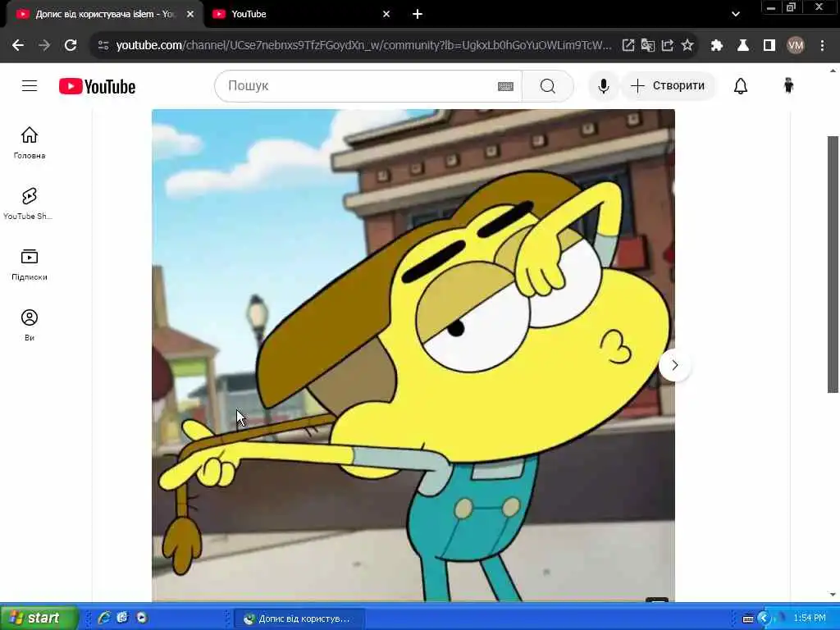Click the search magnifier button
Viewport: 840px width, 630px height.
click(x=547, y=85)
